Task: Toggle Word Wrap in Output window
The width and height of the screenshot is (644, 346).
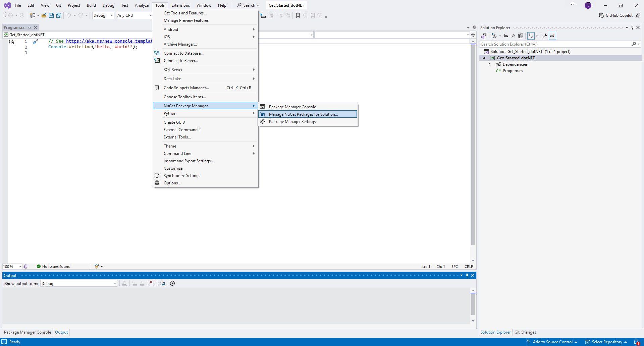Action: [x=162, y=283]
